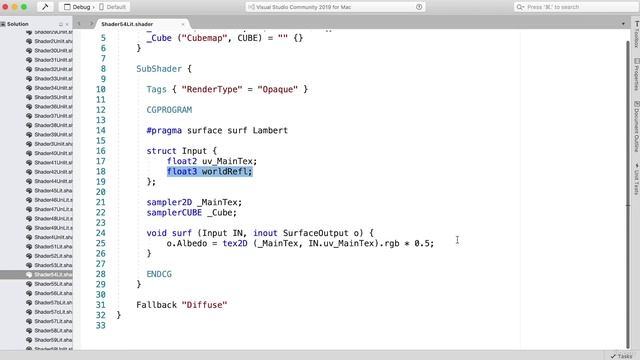Image resolution: width=640 pixels, height=360 pixels.
Task: Select Shader59Lit file in Solution tree
Action: (53, 340)
